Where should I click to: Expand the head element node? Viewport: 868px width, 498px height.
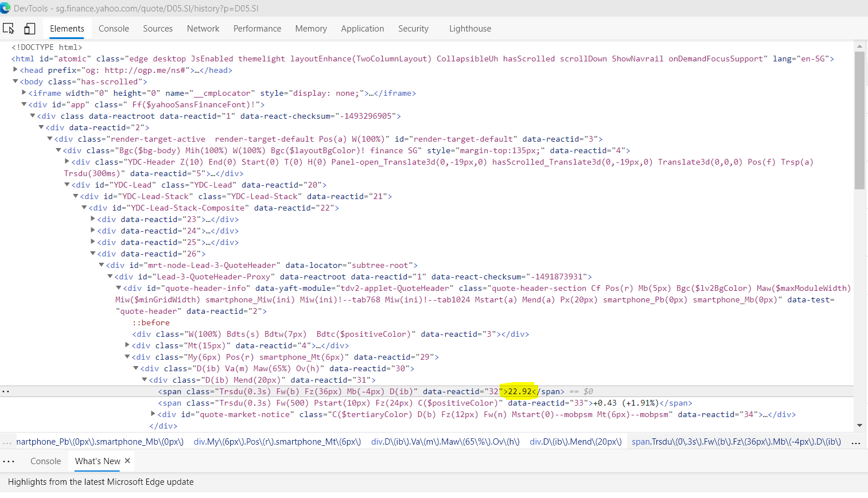(x=15, y=70)
